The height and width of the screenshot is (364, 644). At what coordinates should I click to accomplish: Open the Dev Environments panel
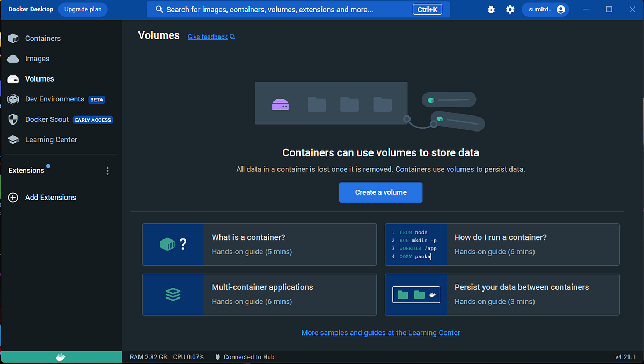(x=54, y=99)
